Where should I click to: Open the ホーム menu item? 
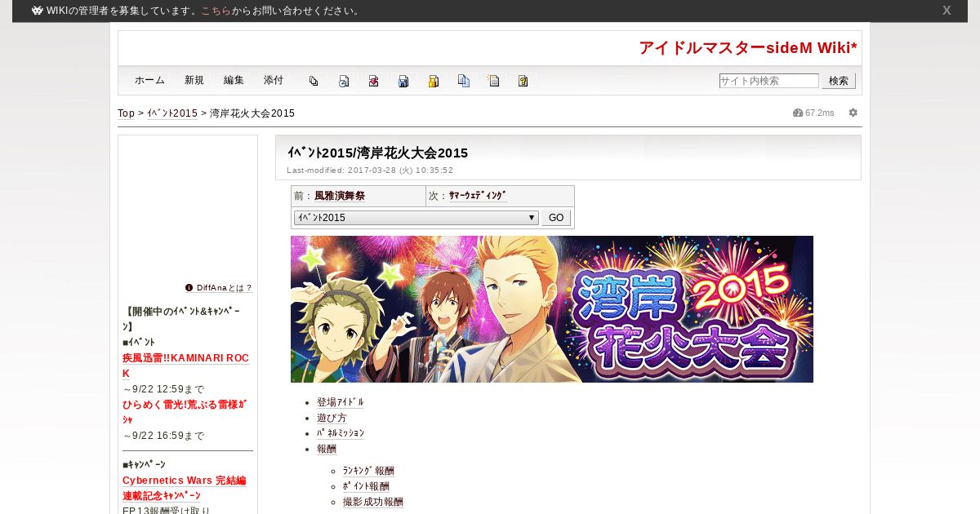(x=149, y=81)
